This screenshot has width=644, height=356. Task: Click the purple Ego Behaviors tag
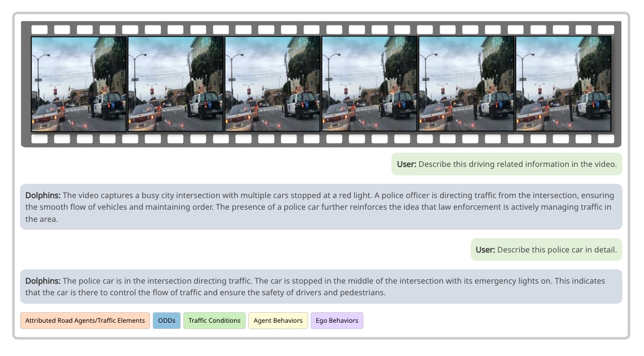coord(337,321)
